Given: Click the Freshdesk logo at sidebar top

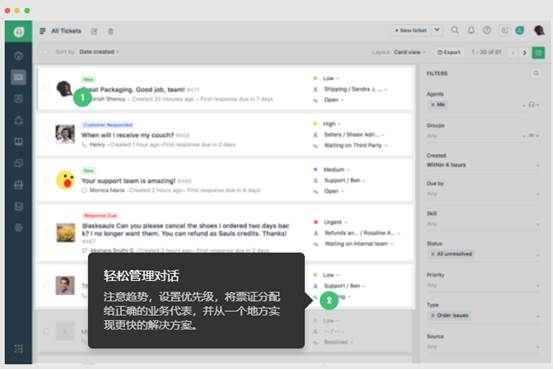Looking at the screenshot, I should pyautogui.click(x=19, y=32).
